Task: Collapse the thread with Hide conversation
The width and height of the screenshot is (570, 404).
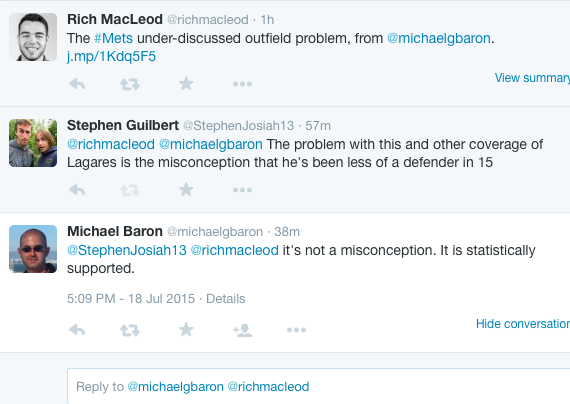Action: point(523,324)
